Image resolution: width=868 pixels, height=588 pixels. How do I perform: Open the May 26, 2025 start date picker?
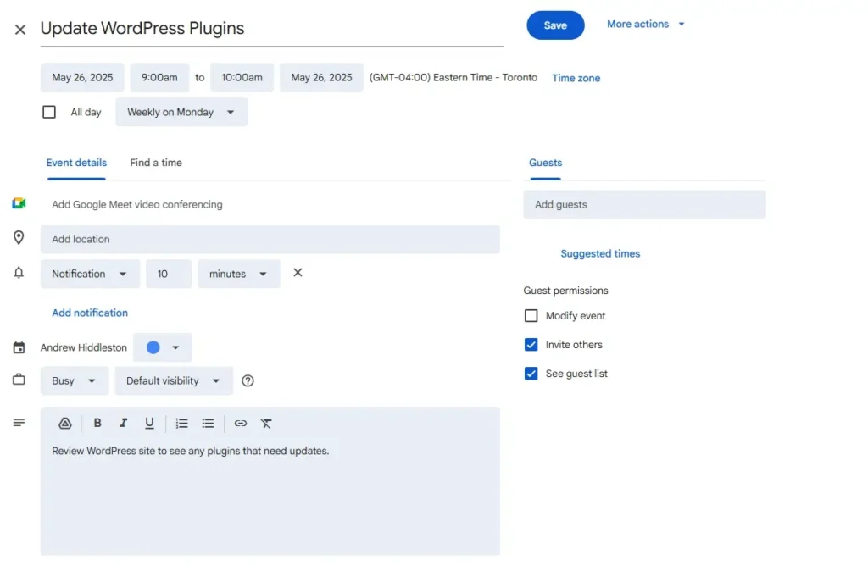(x=82, y=77)
